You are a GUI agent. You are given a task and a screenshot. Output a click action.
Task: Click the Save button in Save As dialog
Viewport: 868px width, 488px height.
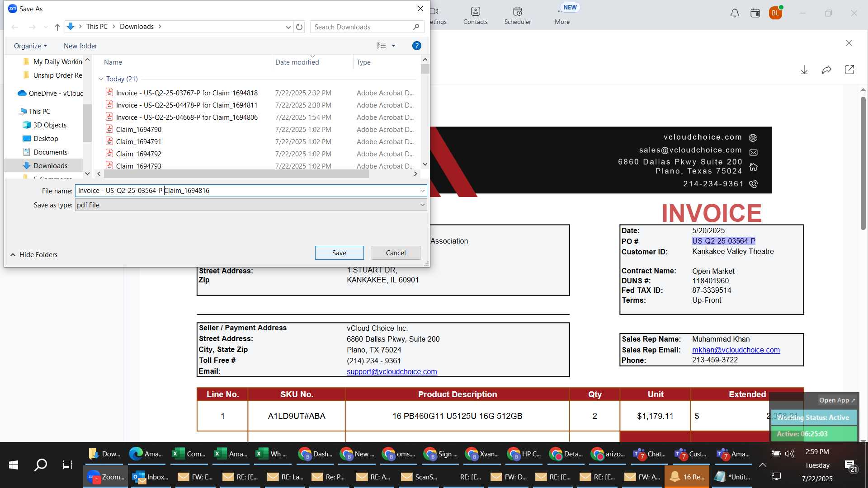click(x=339, y=253)
